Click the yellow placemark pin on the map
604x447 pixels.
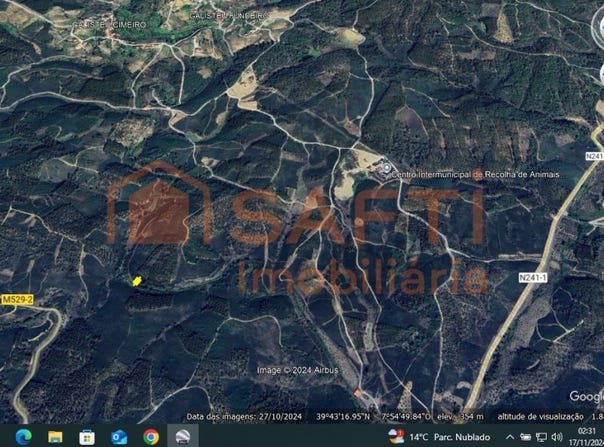tap(137, 281)
